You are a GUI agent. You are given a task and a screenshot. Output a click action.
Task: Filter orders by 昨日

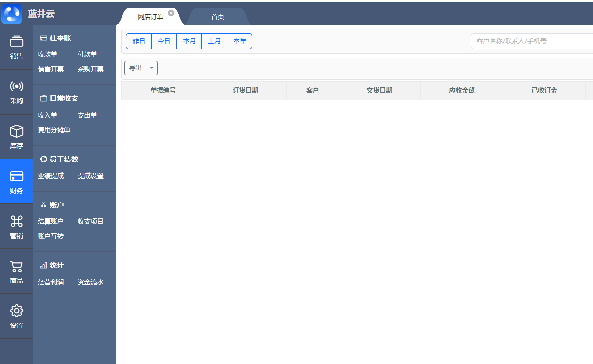tap(139, 41)
